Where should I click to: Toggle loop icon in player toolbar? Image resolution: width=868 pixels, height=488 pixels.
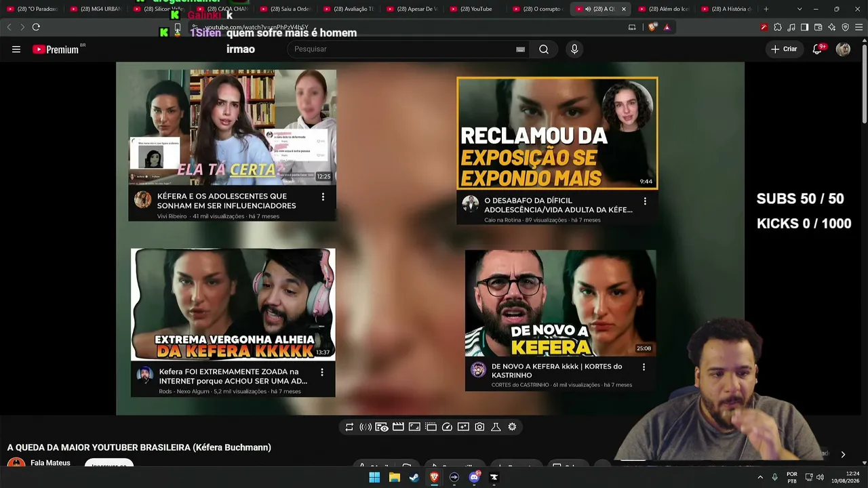tap(349, 427)
